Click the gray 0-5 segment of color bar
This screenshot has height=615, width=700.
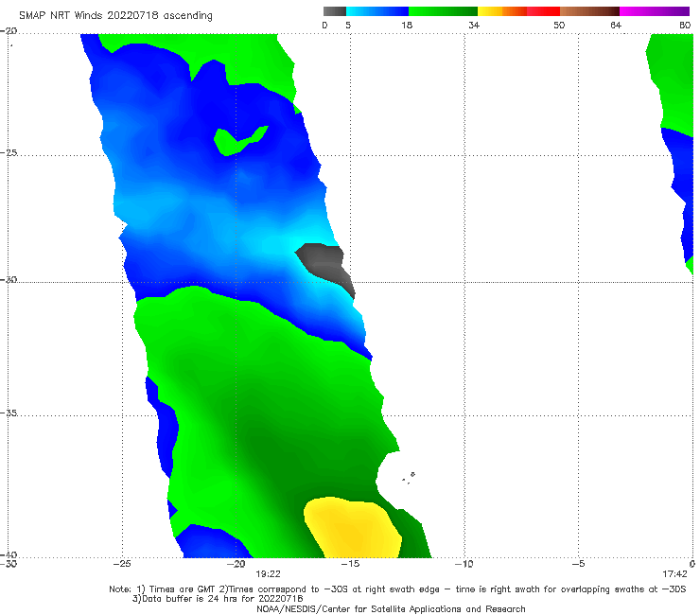pos(335,11)
